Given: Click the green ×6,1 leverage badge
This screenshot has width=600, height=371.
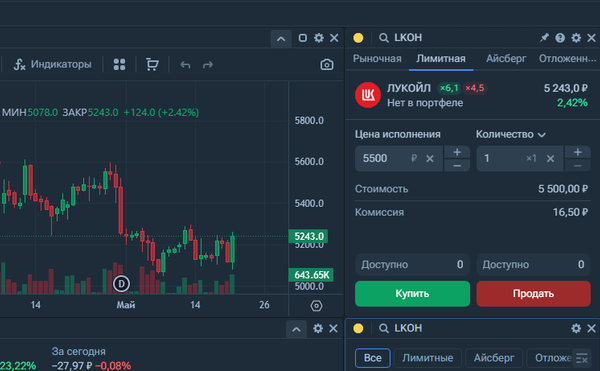Looking at the screenshot, I should pyautogui.click(x=449, y=88).
